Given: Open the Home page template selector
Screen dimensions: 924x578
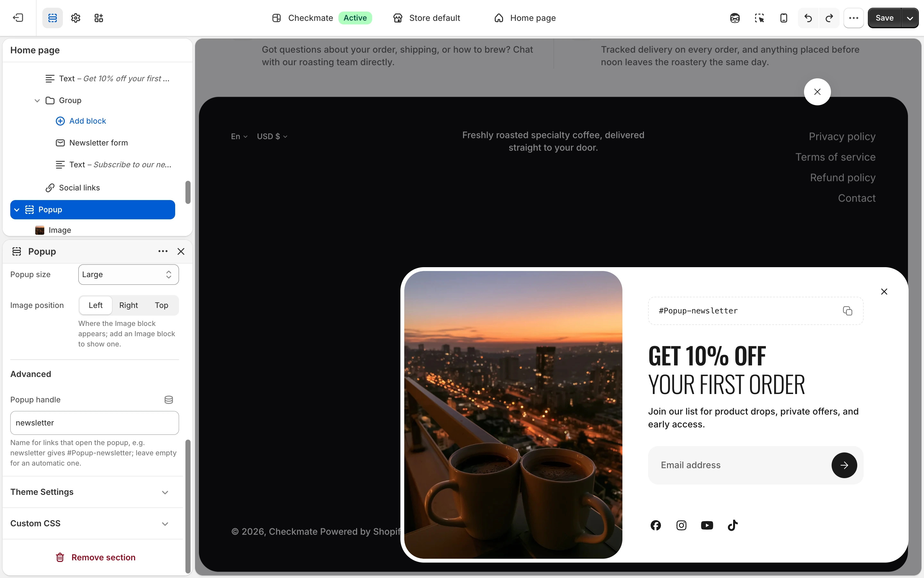Looking at the screenshot, I should 525,18.
